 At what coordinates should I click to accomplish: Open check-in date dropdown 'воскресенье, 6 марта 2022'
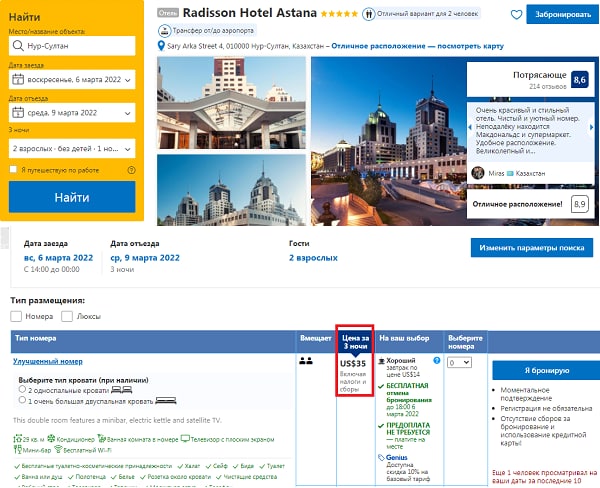click(72, 79)
